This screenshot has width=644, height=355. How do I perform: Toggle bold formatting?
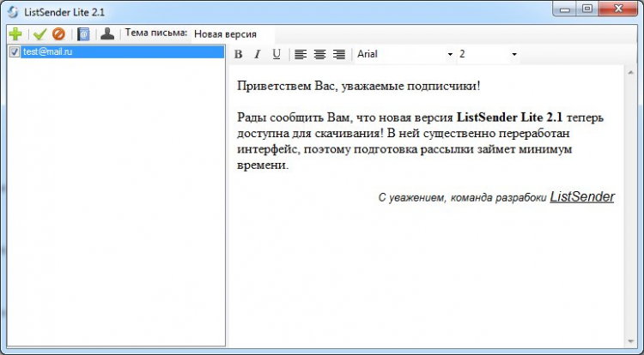coord(238,54)
